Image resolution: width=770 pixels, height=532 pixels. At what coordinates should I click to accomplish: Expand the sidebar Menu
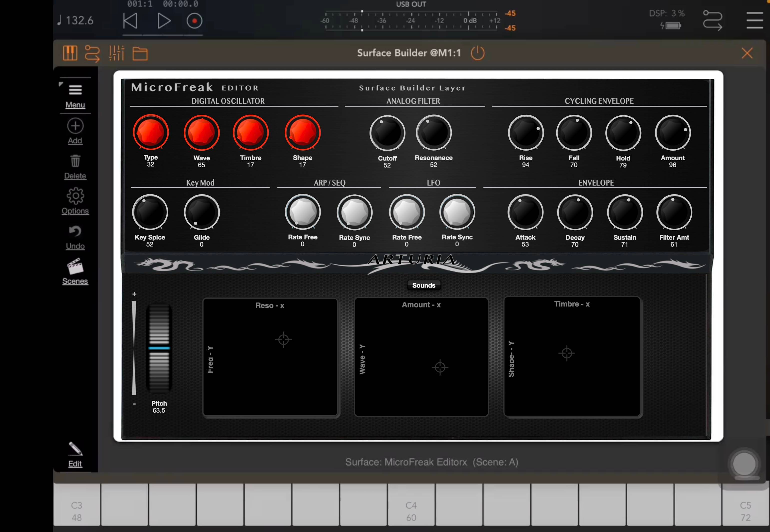[75, 90]
